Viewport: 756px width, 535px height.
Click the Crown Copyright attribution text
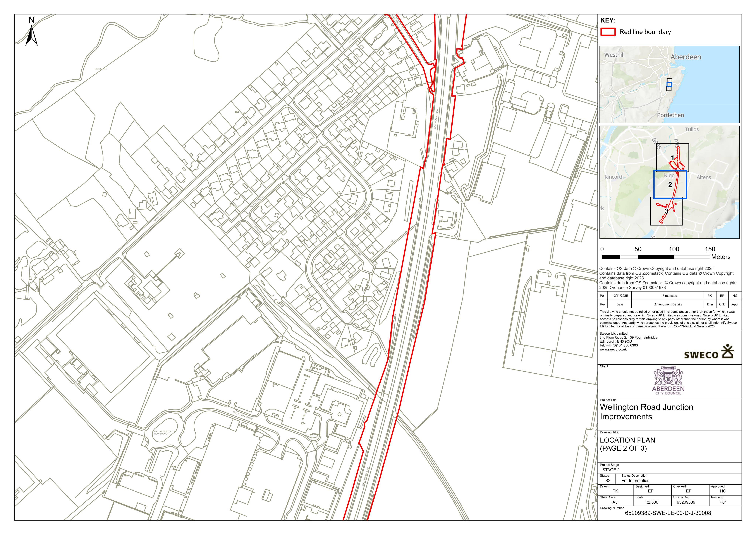coord(668,278)
